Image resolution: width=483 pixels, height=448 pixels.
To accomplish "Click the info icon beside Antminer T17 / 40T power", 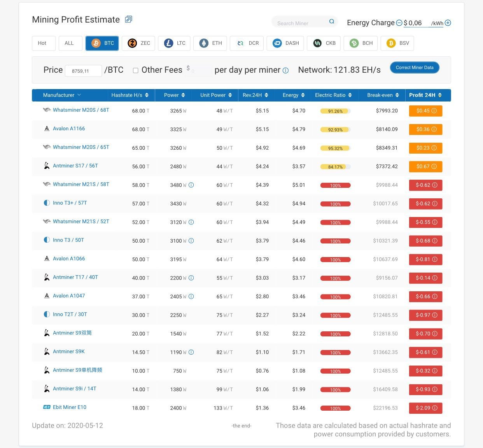I will (x=191, y=278).
